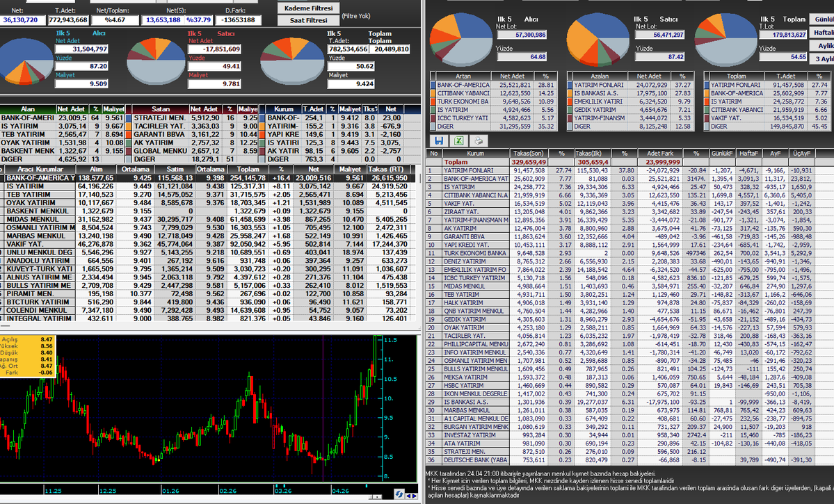Image resolution: width=834 pixels, height=504 pixels.
Task: Click the T.Adet field showing 772,943,668
Action: (68, 19)
